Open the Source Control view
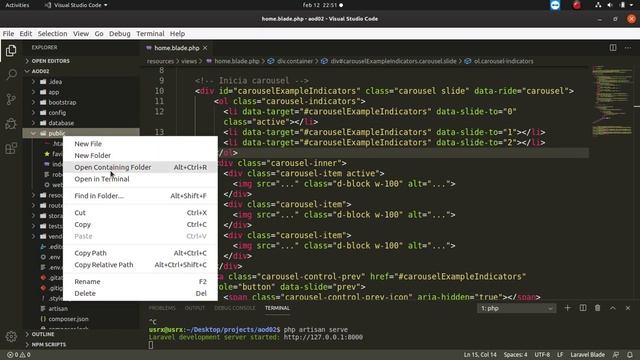The width and height of the screenshot is (640, 360). [x=11, y=99]
